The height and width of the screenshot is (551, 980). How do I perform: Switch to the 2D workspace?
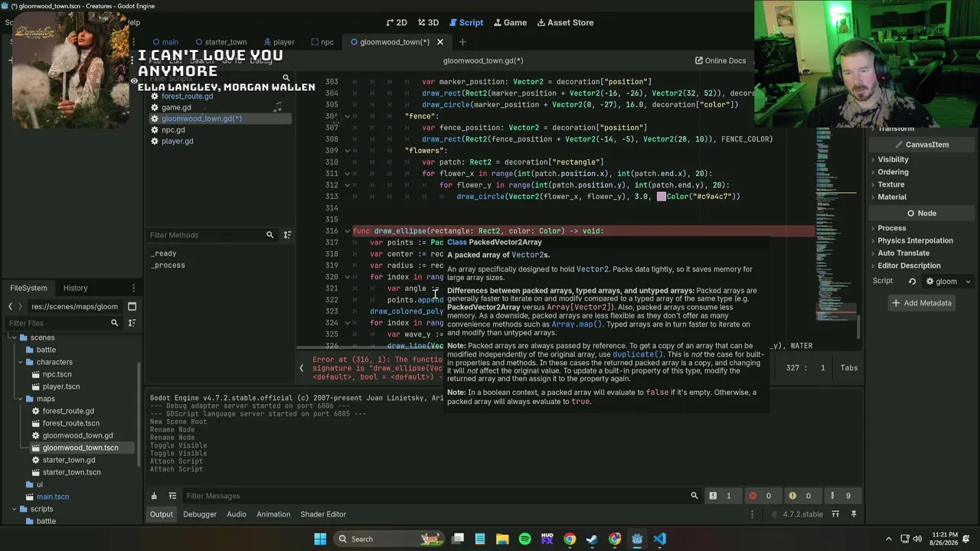point(397,22)
